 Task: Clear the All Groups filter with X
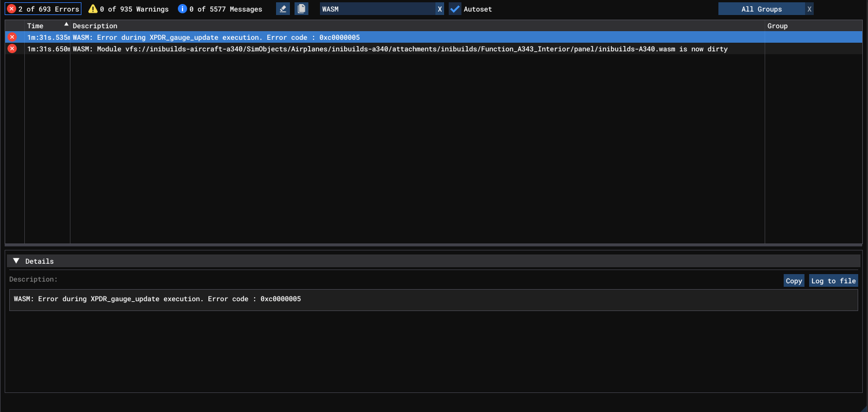click(x=809, y=9)
